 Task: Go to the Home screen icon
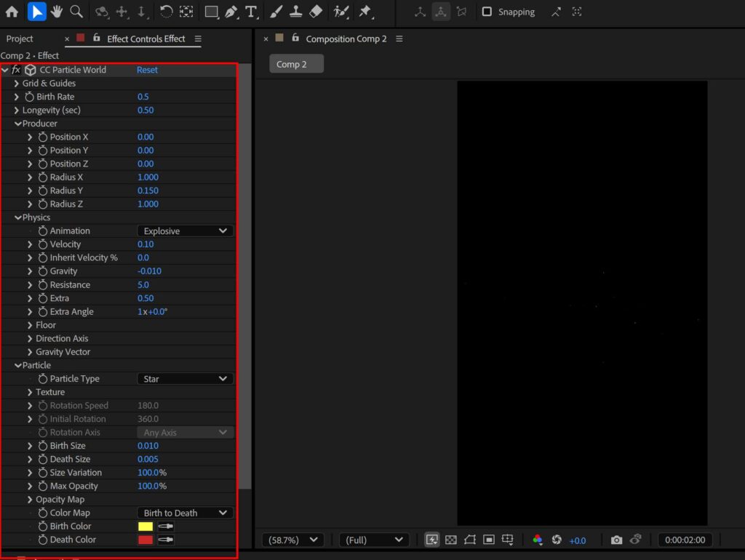12,12
